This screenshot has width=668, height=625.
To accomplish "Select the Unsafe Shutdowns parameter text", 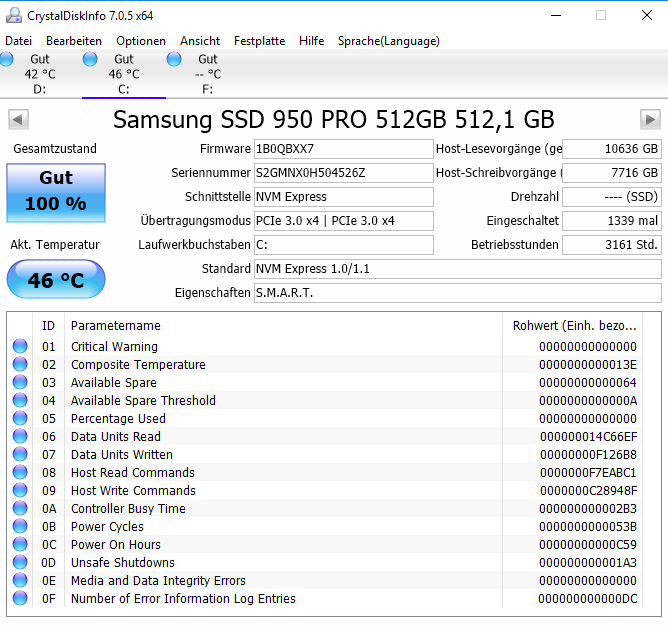I will (123, 562).
